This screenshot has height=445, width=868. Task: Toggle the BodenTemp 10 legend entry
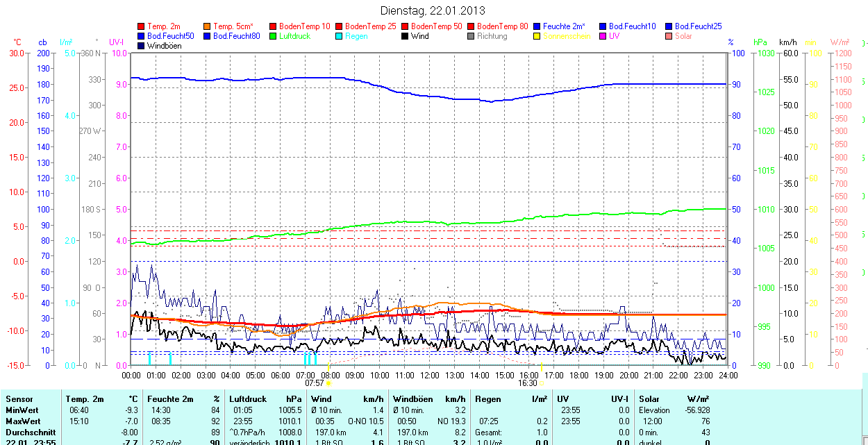[x=304, y=26]
